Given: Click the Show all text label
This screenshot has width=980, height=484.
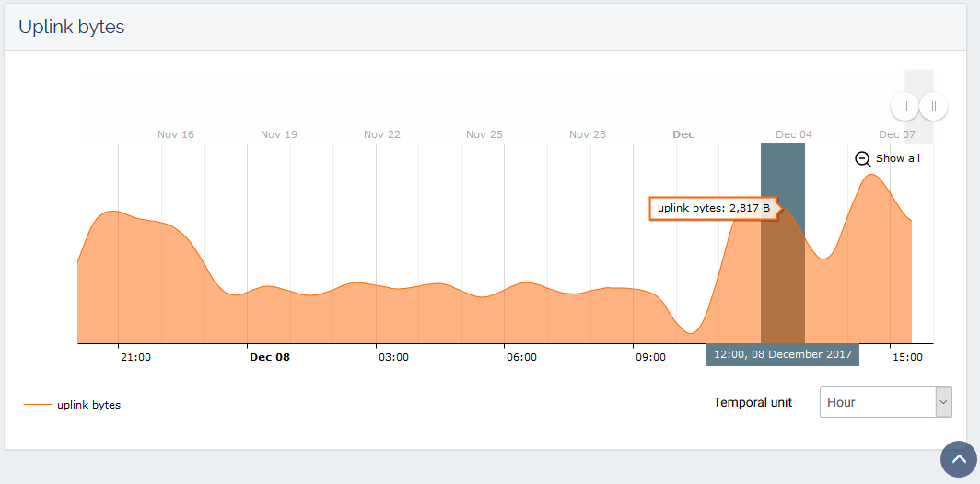Looking at the screenshot, I should point(897,158).
